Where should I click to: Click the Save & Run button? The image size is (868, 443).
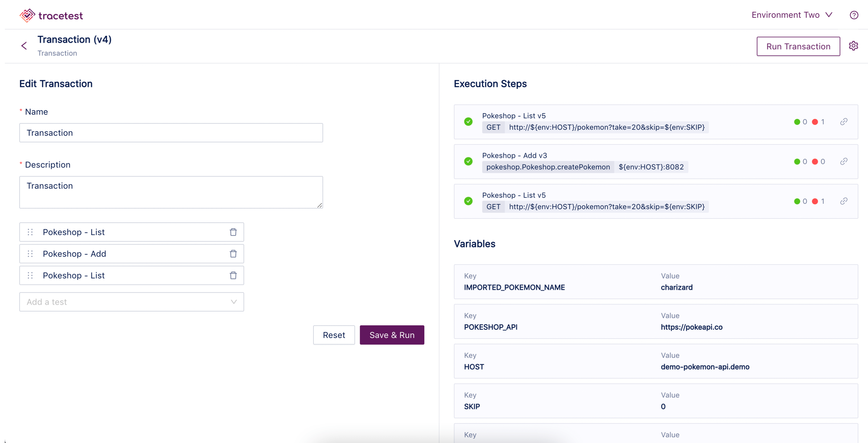392,334
